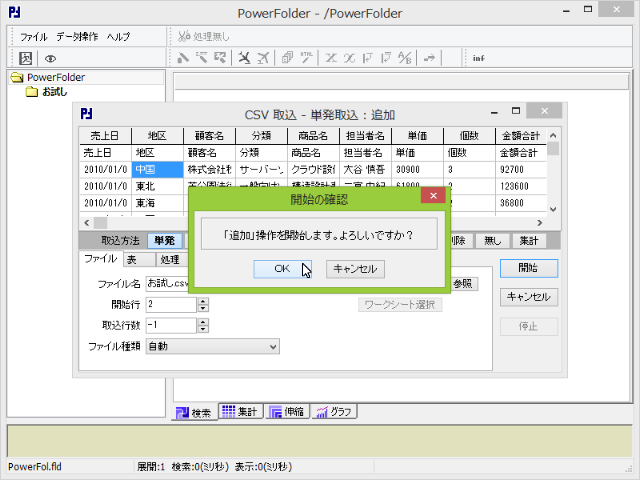640x480 pixels.
Task: Click into the 取込行数 input field
Action: pos(171,325)
